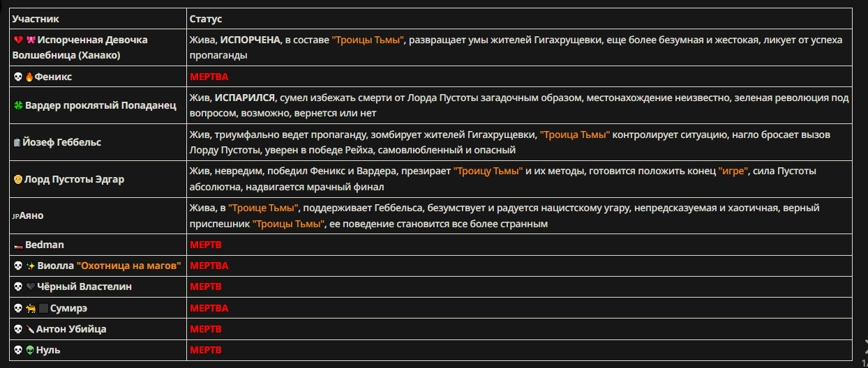This screenshot has width=868, height=368.
Task: Click orange "Троицы Тьмы" in the Ханако status
Action: point(368,40)
